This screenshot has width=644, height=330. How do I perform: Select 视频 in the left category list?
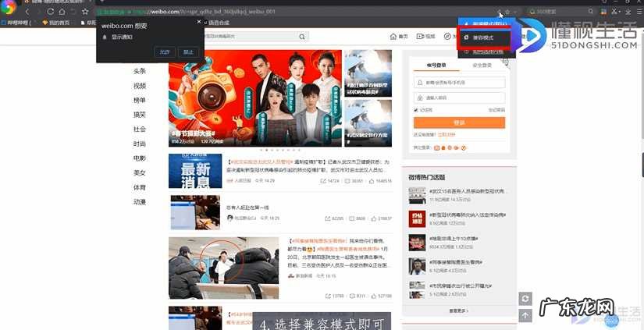click(140, 86)
